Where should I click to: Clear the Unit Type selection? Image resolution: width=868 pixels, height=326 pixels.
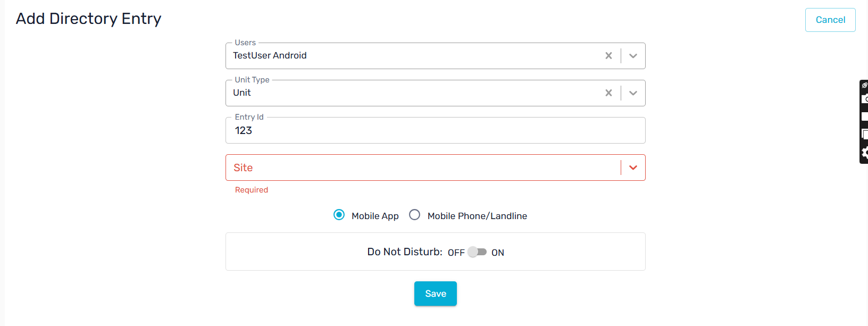pyautogui.click(x=608, y=93)
